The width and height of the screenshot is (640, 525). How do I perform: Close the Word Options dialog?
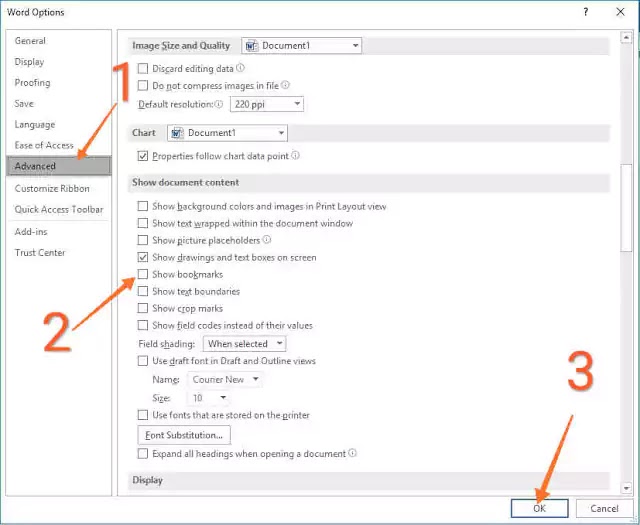point(620,12)
